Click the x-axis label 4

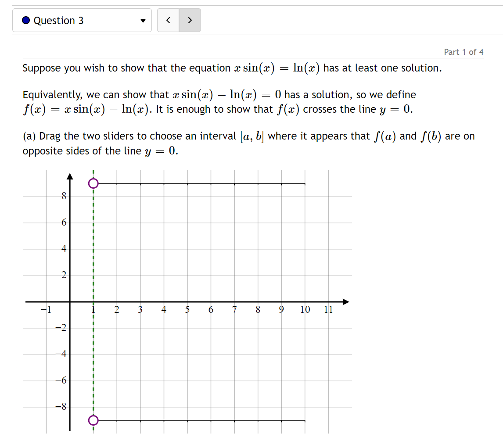(x=164, y=309)
